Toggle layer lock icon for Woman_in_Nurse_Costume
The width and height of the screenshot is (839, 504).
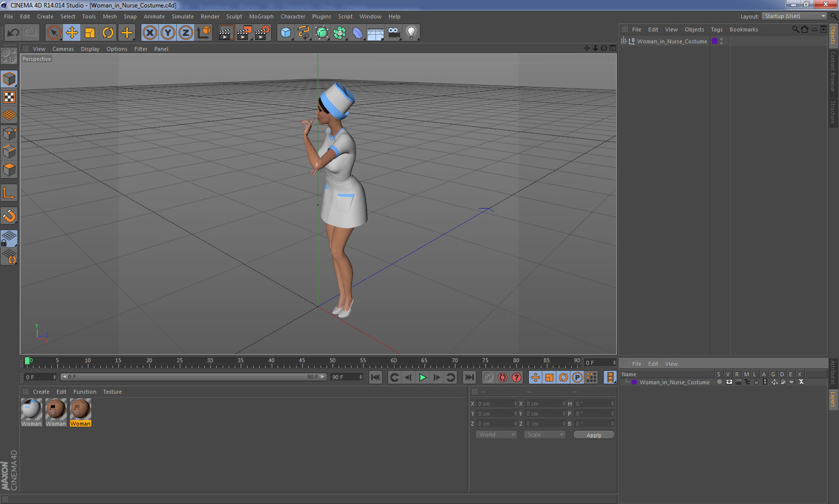pos(756,382)
